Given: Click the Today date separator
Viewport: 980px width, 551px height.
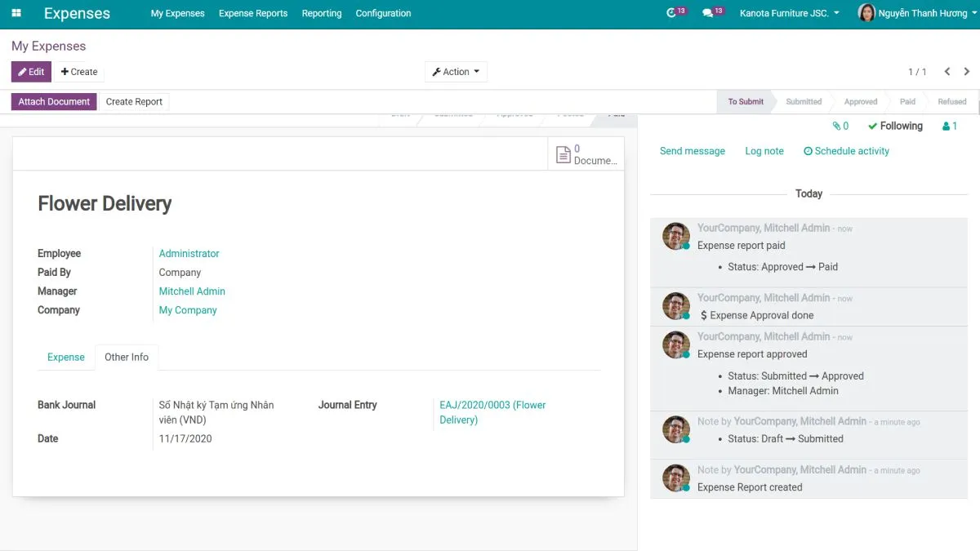Looking at the screenshot, I should coord(808,193).
